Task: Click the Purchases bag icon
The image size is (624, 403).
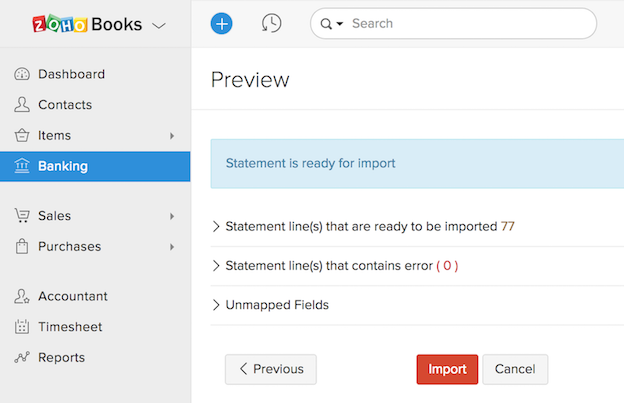Action: coord(22,246)
